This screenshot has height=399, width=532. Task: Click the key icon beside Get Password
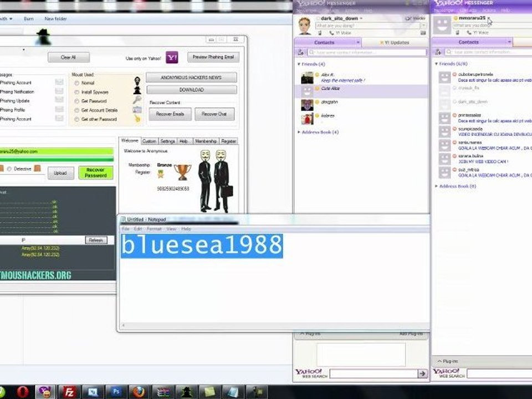click(x=137, y=100)
